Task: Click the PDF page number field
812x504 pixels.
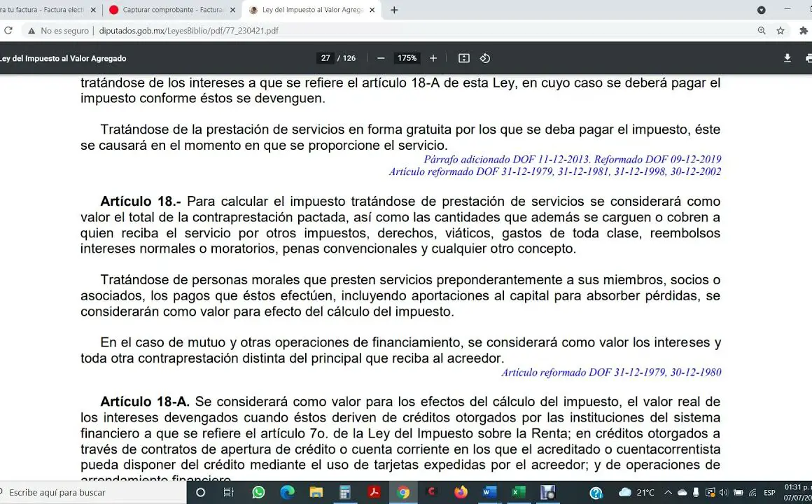Action: point(325,58)
